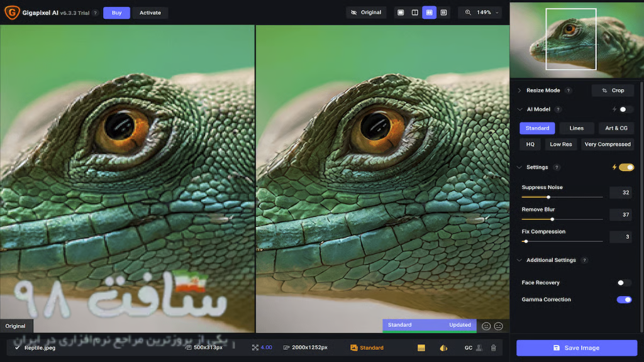644x362 pixels.
Task: Click the Crop button
Action: (x=613, y=90)
